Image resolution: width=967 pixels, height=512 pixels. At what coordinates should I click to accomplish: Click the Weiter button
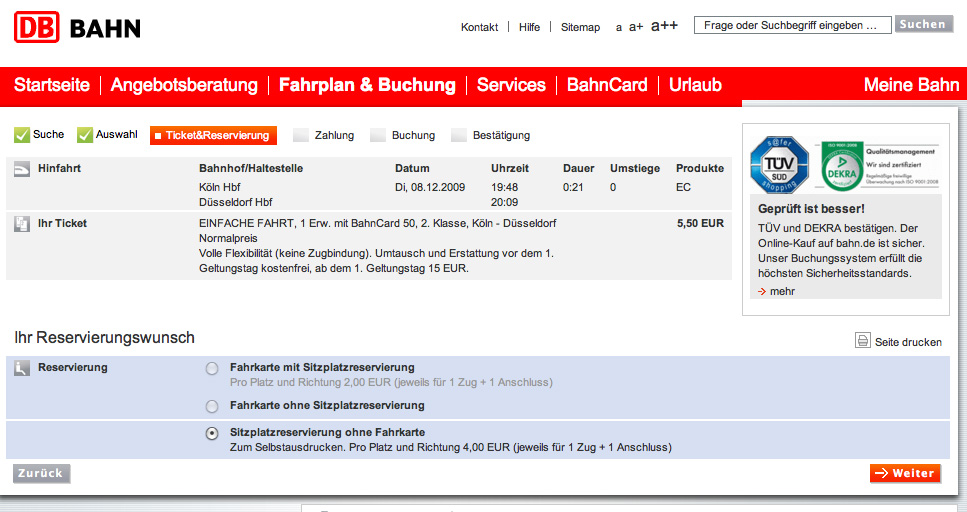tap(905, 473)
